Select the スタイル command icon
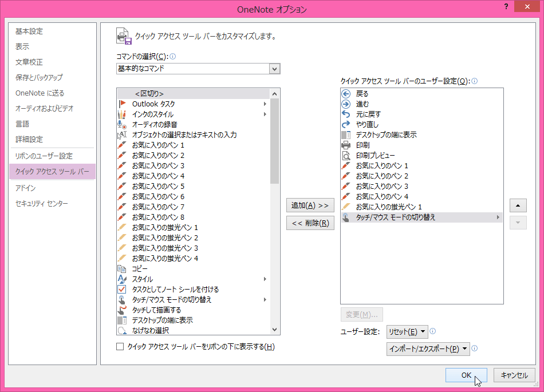The width and height of the screenshot is (544, 392). 122,279
